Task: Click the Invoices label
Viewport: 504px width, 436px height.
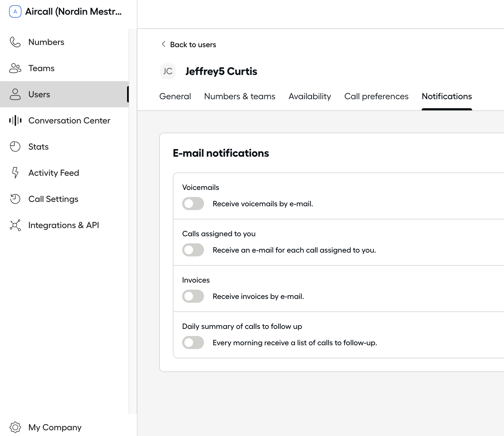Action: (196, 280)
